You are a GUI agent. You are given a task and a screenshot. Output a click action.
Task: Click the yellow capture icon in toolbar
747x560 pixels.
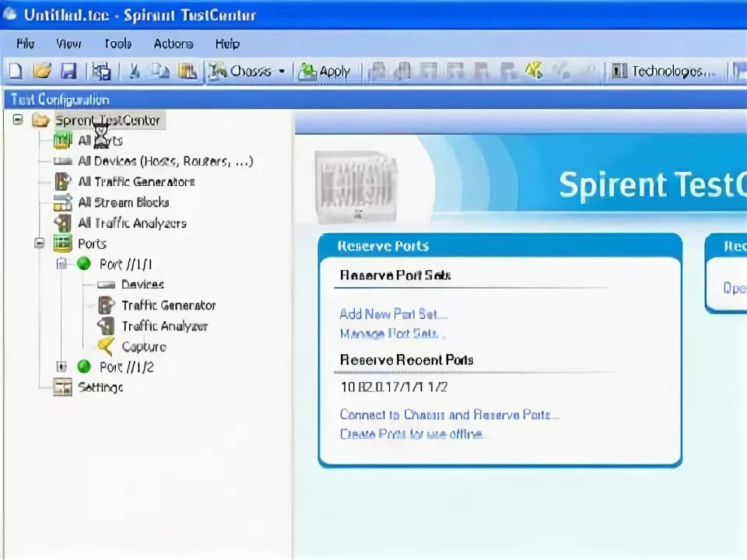pos(534,71)
